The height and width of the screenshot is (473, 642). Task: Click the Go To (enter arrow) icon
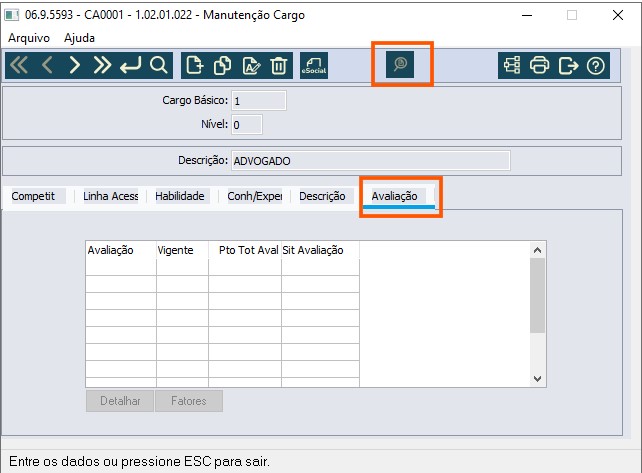coord(130,65)
